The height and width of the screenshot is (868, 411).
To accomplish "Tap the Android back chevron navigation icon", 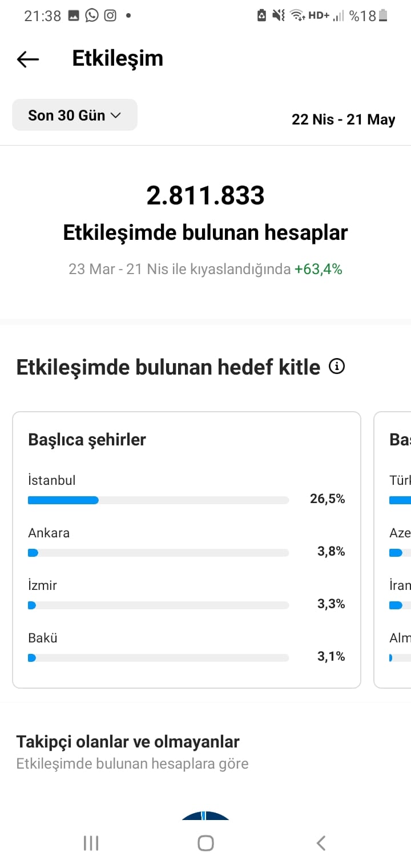I will pyautogui.click(x=321, y=843).
